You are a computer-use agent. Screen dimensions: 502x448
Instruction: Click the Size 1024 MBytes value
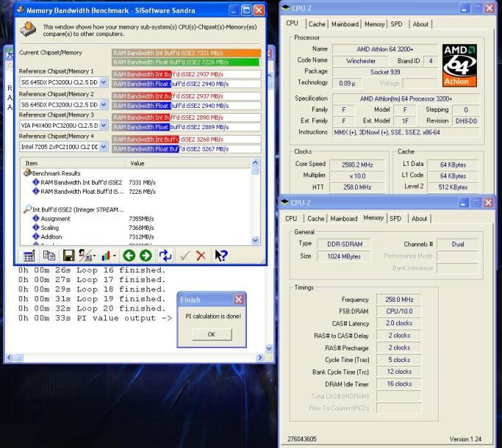(x=343, y=256)
